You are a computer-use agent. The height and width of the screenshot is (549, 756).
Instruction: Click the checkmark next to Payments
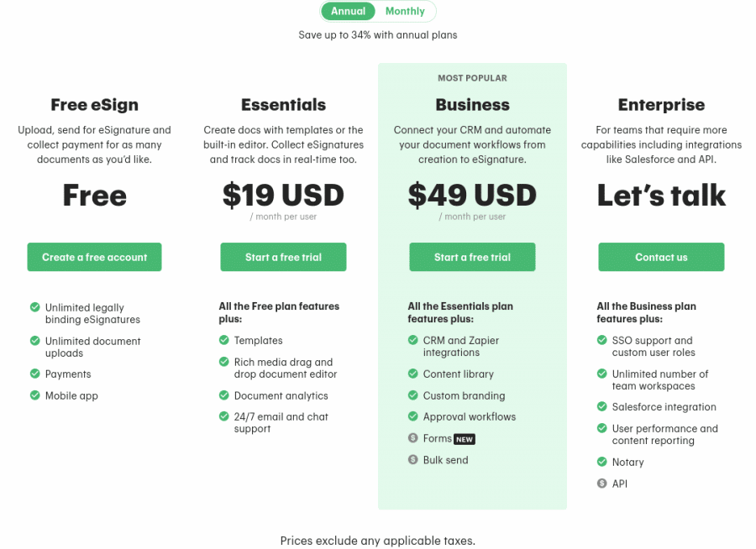[x=34, y=374]
